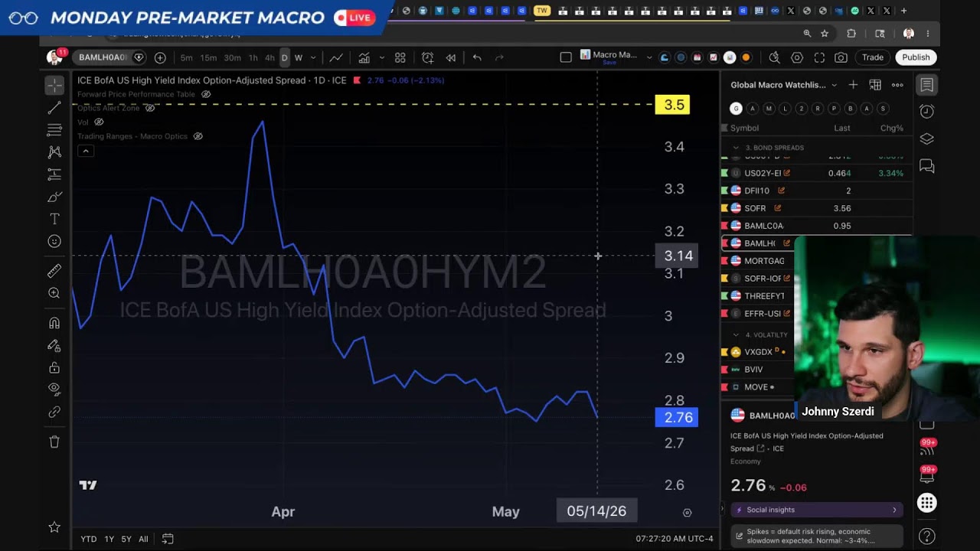Viewport: 980px width, 551px height.
Task: Switch to the 5m timeframe
Action: coord(187,57)
